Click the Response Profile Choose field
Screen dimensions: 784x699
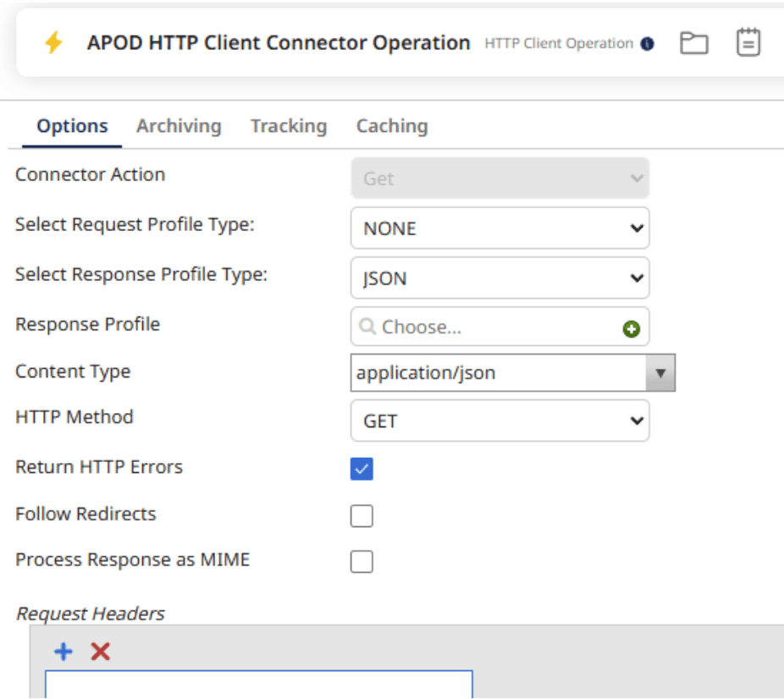pyautogui.click(x=491, y=327)
